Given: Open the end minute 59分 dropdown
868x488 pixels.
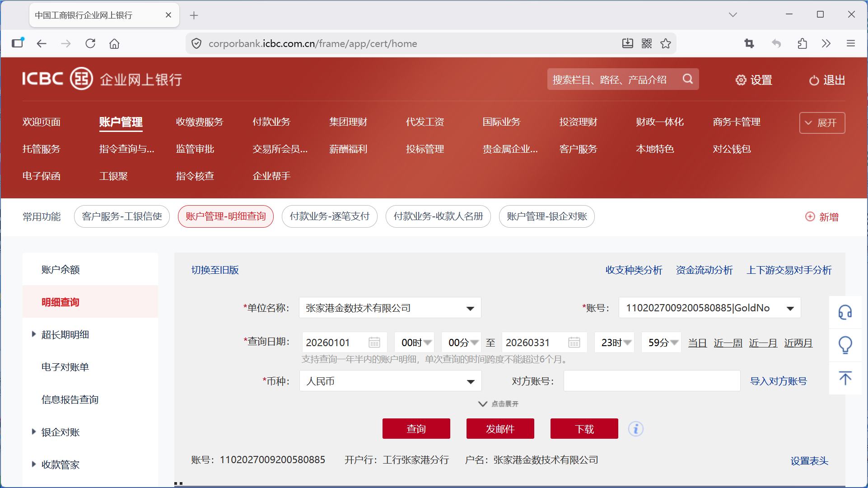Looking at the screenshot, I should tap(661, 343).
